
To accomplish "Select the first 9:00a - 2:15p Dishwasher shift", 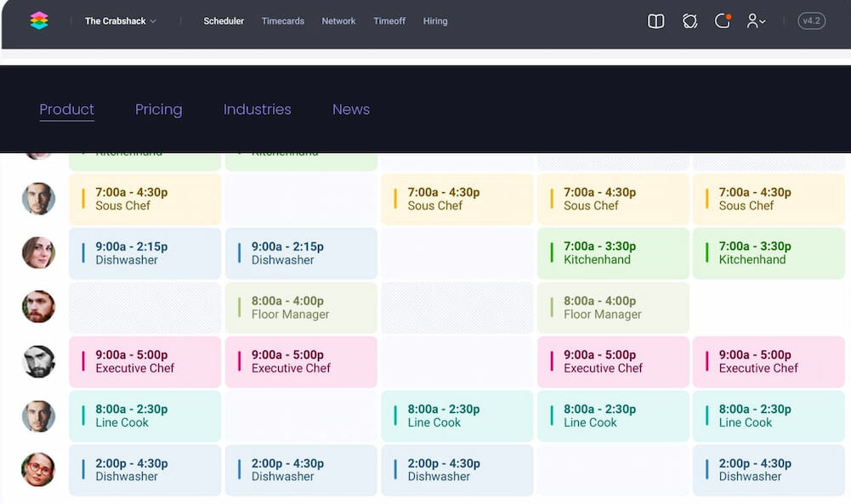I will click(145, 253).
